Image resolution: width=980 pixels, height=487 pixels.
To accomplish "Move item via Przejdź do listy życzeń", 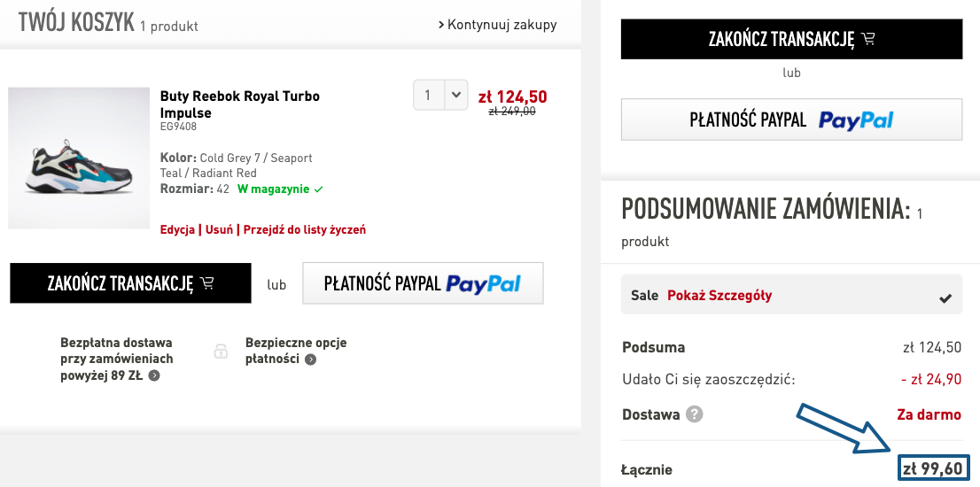I will coord(304,229).
